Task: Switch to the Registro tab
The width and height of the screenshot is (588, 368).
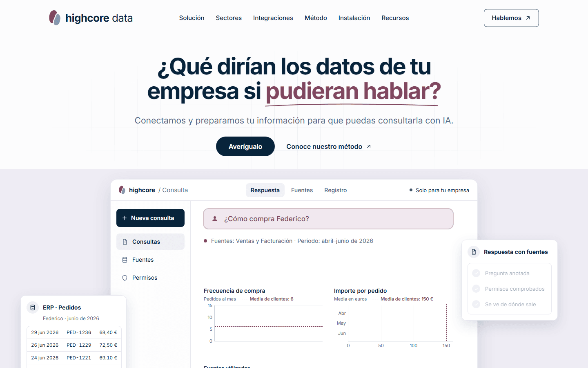Action: click(336, 190)
